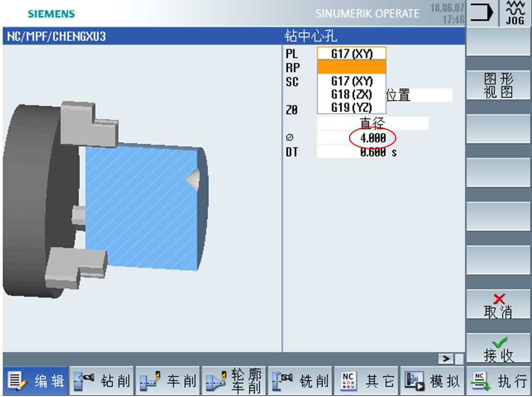Click the 取消 cancel softkey
This screenshot has width=532, height=397.
pyautogui.click(x=498, y=304)
